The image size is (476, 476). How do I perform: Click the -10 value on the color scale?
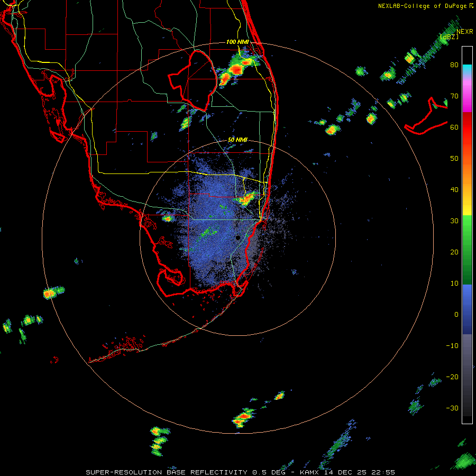click(452, 346)
